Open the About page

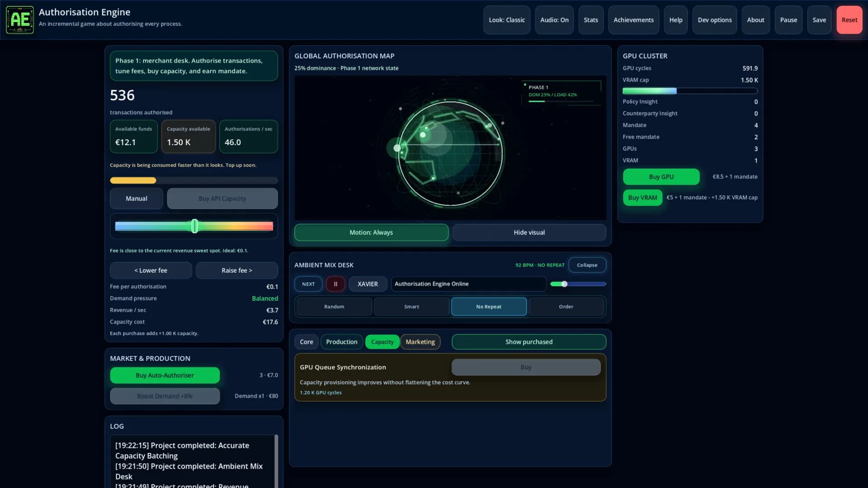point(755,20)
